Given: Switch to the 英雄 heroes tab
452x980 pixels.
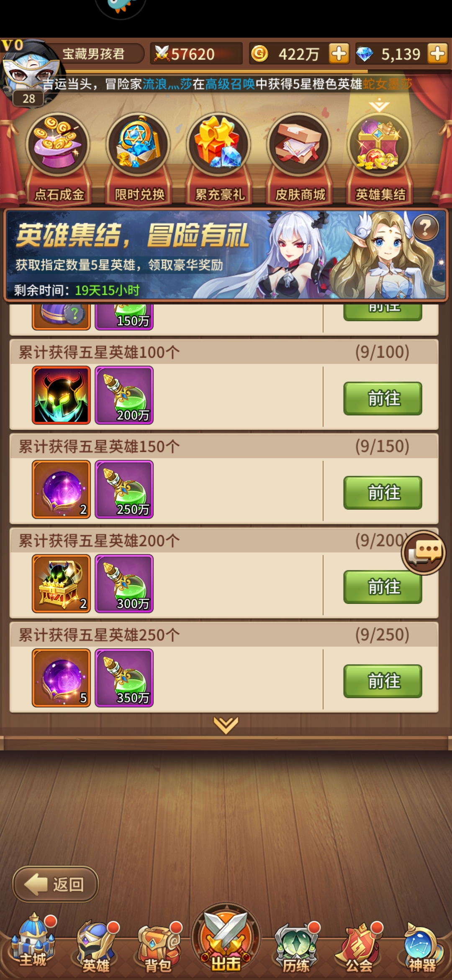Looking at the screenshot, I should [96, 946].
